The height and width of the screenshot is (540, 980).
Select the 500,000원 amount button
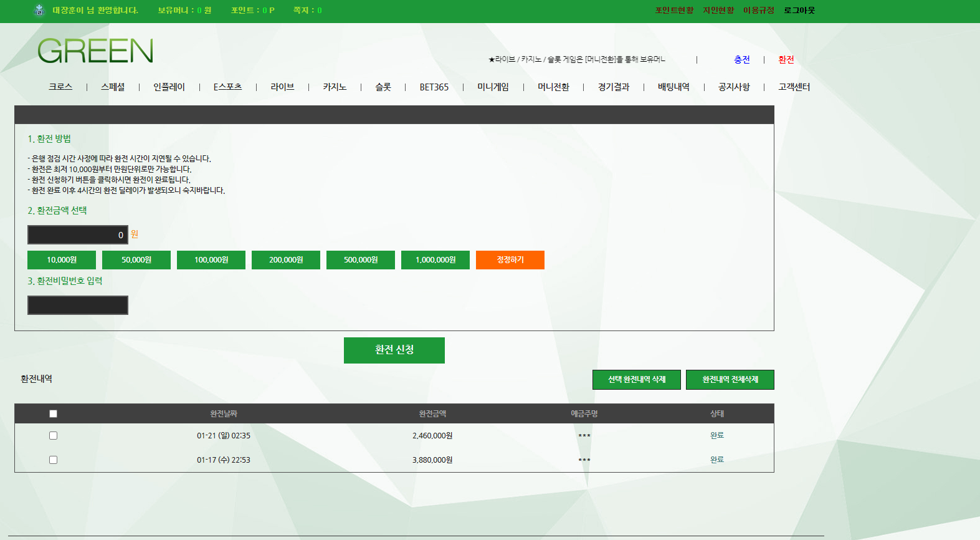click(361, 260)
